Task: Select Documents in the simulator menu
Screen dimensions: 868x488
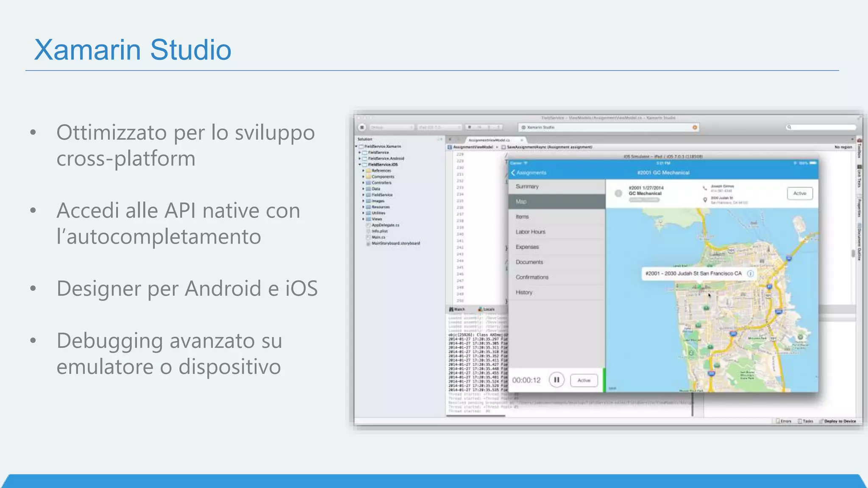Action: (556, 262)
